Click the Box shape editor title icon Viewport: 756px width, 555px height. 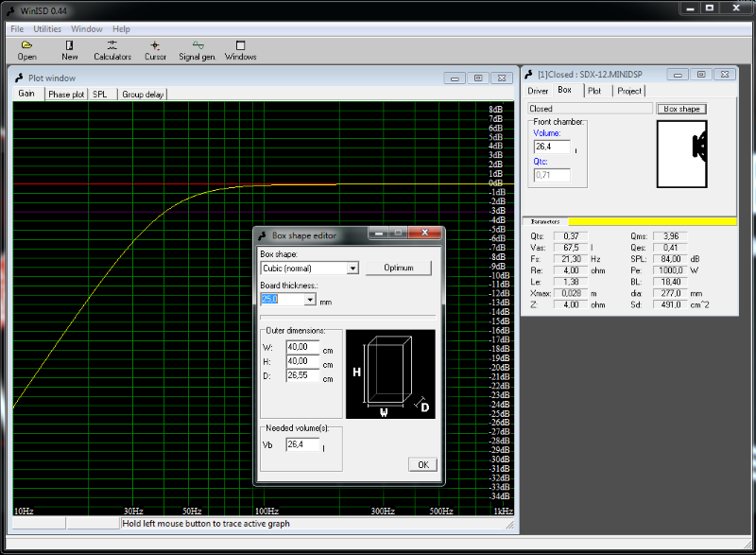point(263,235)
